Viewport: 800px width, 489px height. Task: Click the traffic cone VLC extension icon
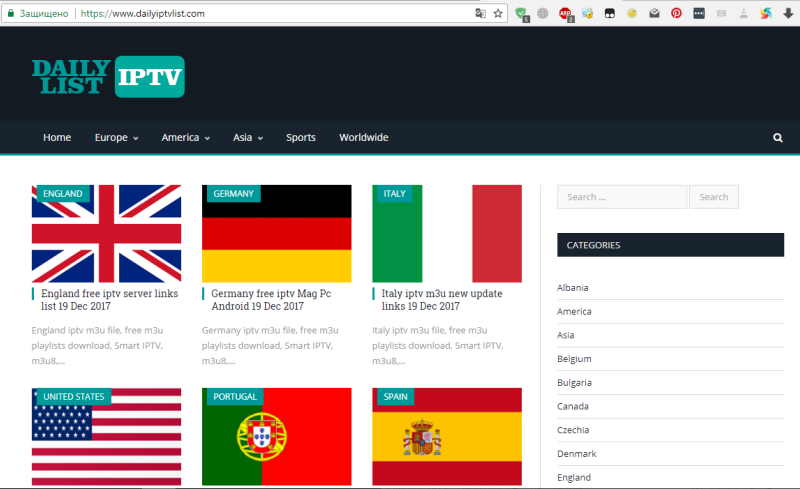point(743,14)
